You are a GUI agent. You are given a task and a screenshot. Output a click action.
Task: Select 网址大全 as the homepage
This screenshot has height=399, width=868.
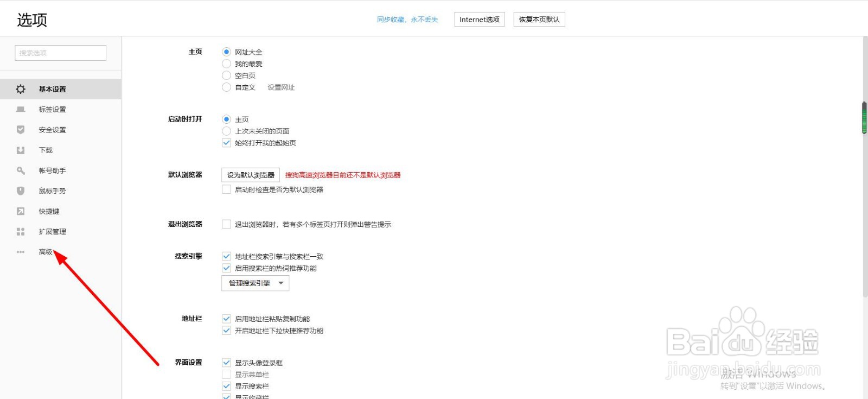pos(227,52)
